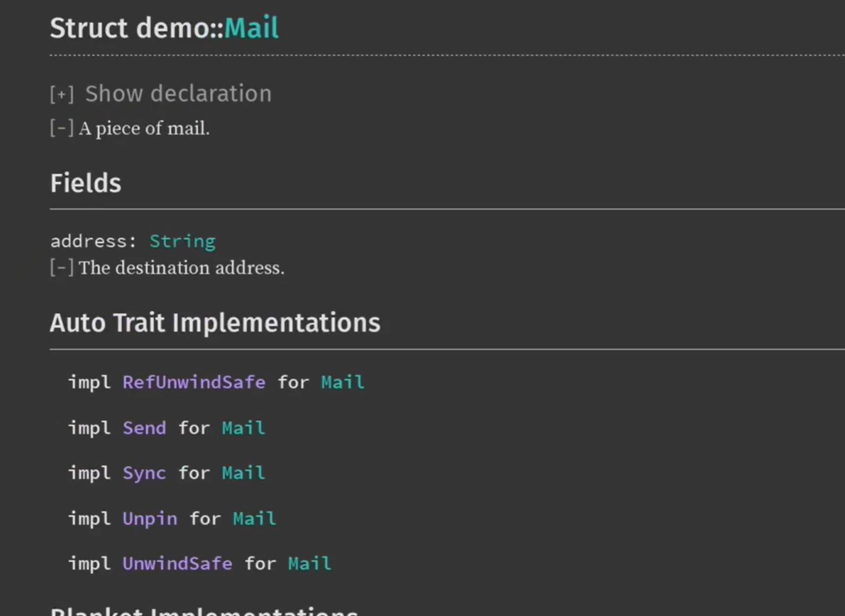Open the UnwindSafe trait link

177,564
